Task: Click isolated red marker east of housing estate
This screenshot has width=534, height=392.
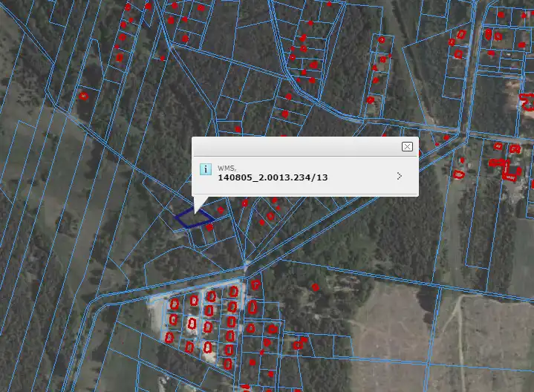Action: (x=315, y=287)
